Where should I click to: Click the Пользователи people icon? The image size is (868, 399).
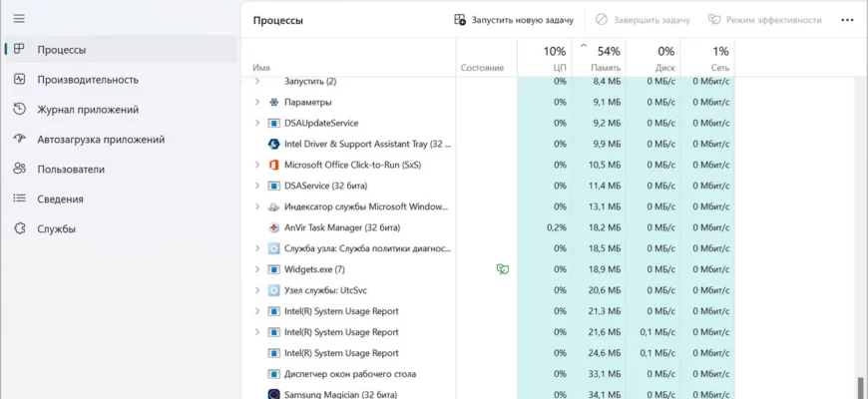point(19,169)
